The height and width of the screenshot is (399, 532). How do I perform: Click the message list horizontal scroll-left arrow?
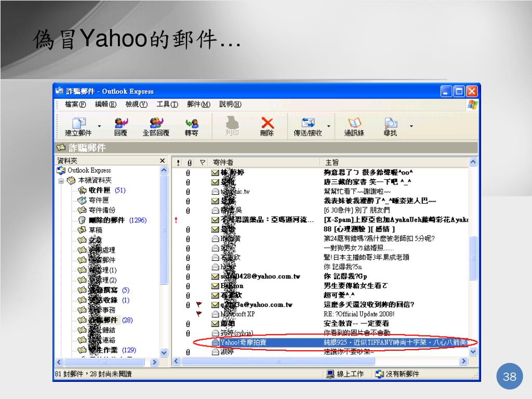point(177,362)
